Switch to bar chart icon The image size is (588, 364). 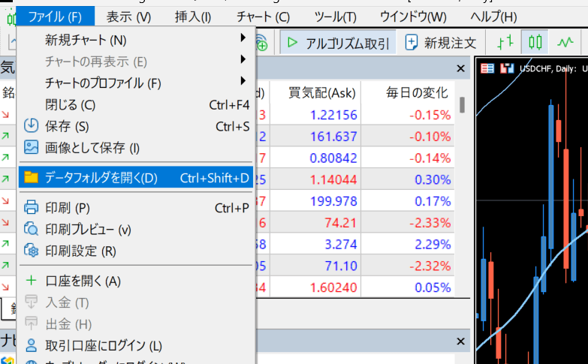pyautogui.click(x=505, y=42)
